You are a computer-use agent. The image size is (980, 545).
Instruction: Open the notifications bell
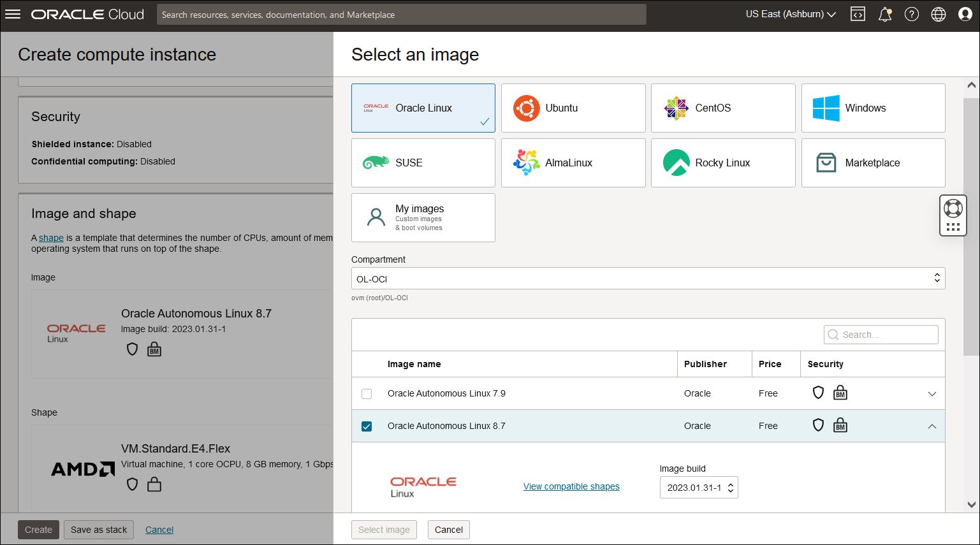(885, 14)
